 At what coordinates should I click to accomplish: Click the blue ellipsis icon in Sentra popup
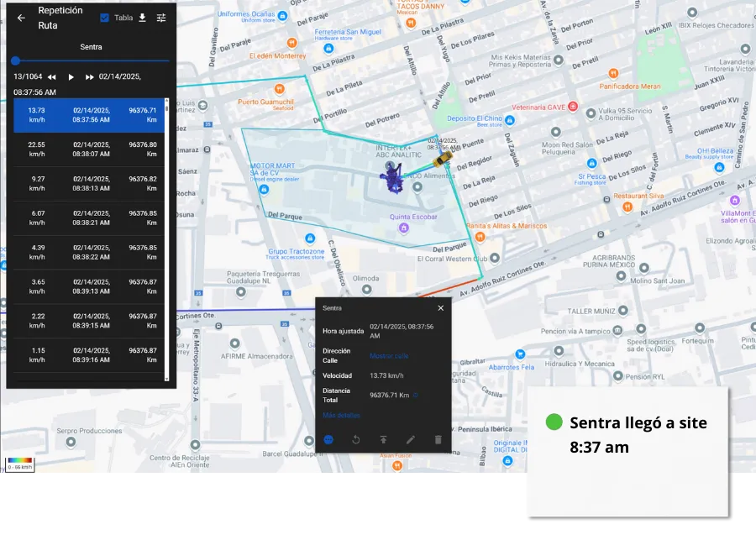click(328, 440)
